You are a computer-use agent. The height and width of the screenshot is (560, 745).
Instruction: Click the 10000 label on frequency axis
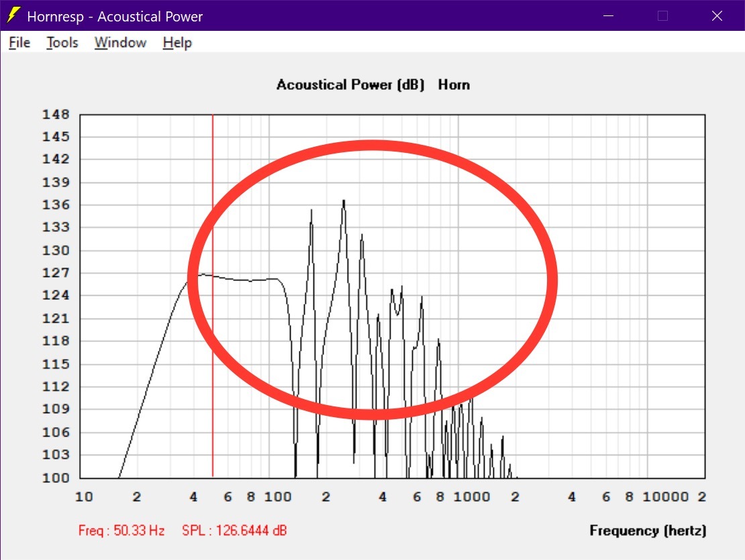click(x=665, y=497)
